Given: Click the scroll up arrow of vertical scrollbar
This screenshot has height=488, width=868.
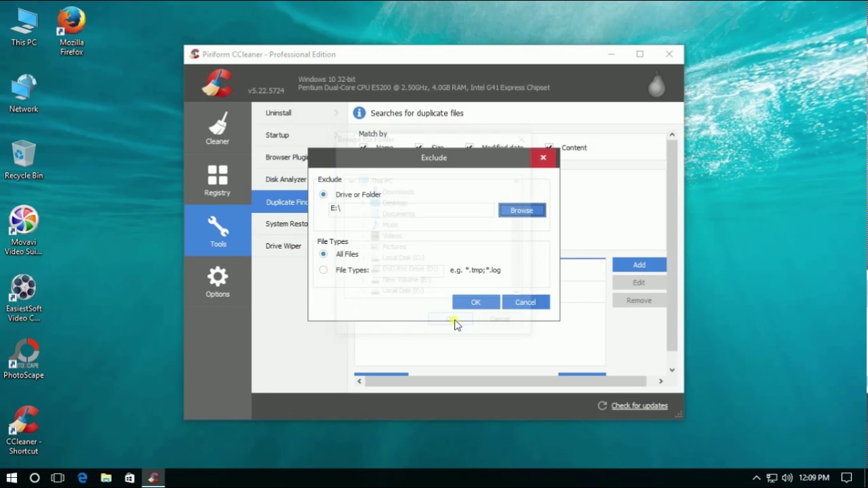Looking at the screenshot, I should click(x=672, y=134).
